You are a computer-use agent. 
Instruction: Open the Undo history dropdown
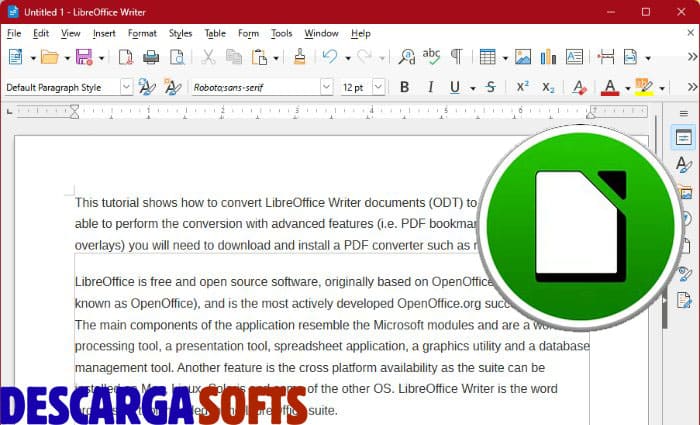point(348,58)
